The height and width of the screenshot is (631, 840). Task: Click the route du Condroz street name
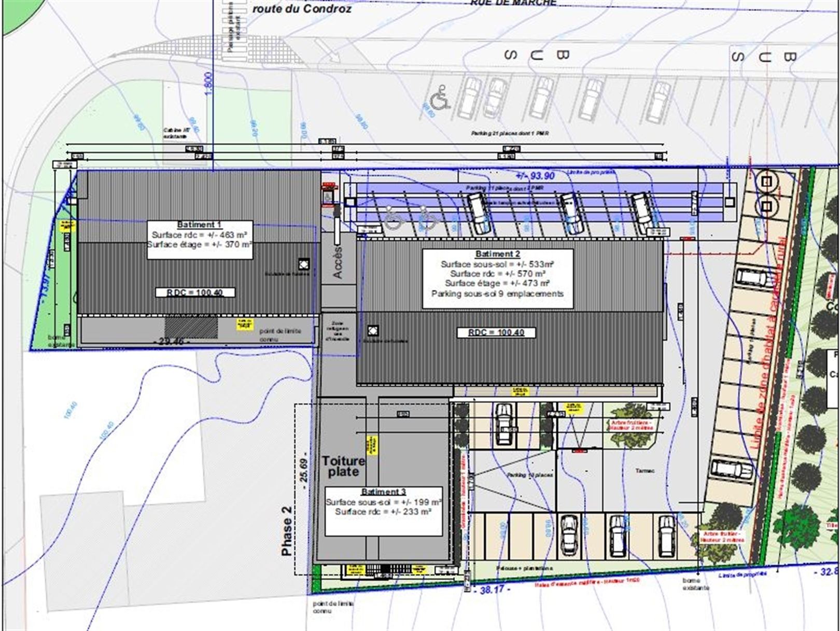pyautogui.click(x=302, y=9)
